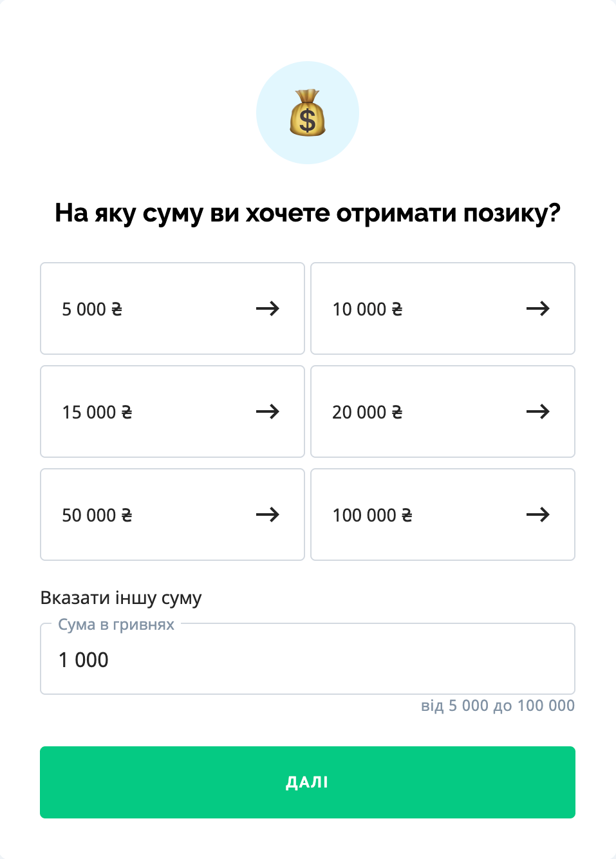The image size is (616, 859).
Task: Click the 'Вказати іншу суму' label
Action: point(121,598)
